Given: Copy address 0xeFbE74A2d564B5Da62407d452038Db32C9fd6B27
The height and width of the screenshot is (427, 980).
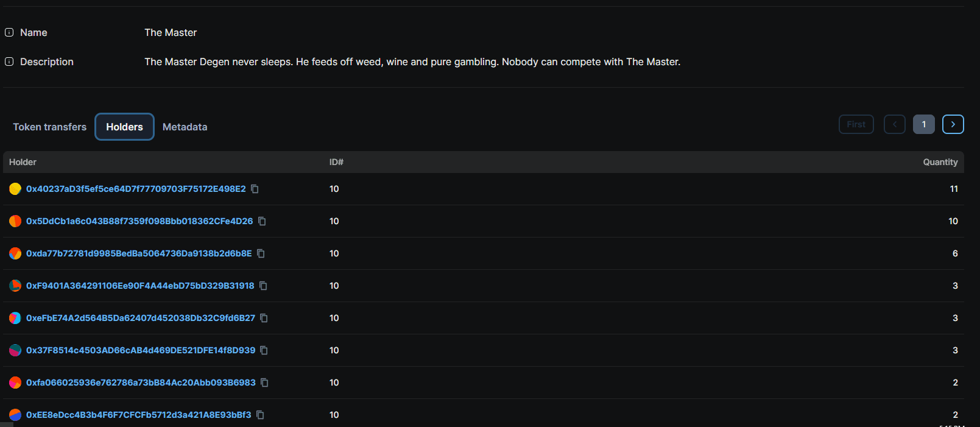Looking at the screenshot, I should pyautogui.click(x=264, y=318).
